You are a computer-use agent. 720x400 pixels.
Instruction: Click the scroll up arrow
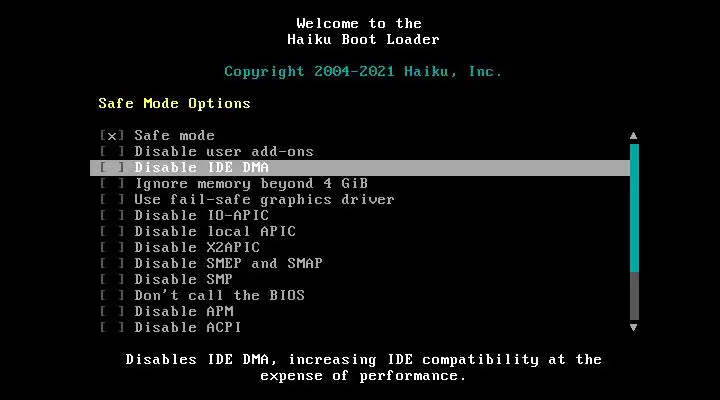[634, 135]
